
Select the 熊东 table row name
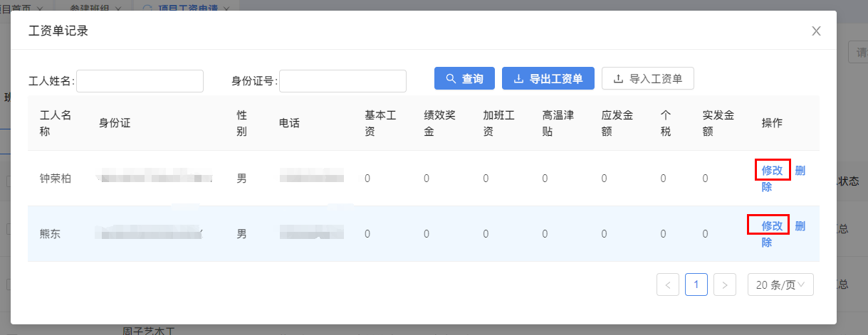tap(50, 233)
